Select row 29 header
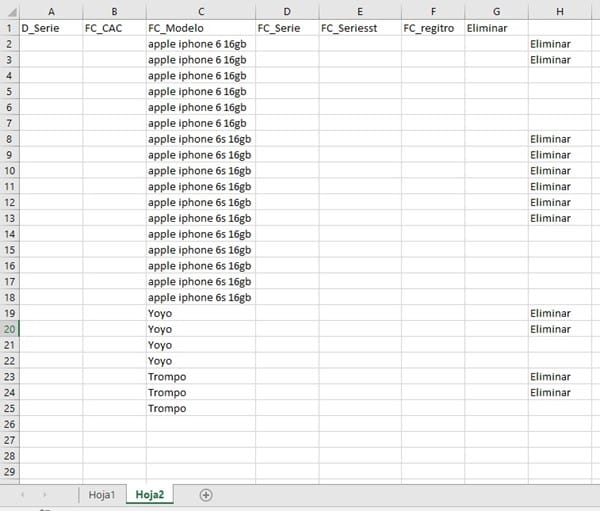Screen dimensions: 600x511 [x=10, y=472]
